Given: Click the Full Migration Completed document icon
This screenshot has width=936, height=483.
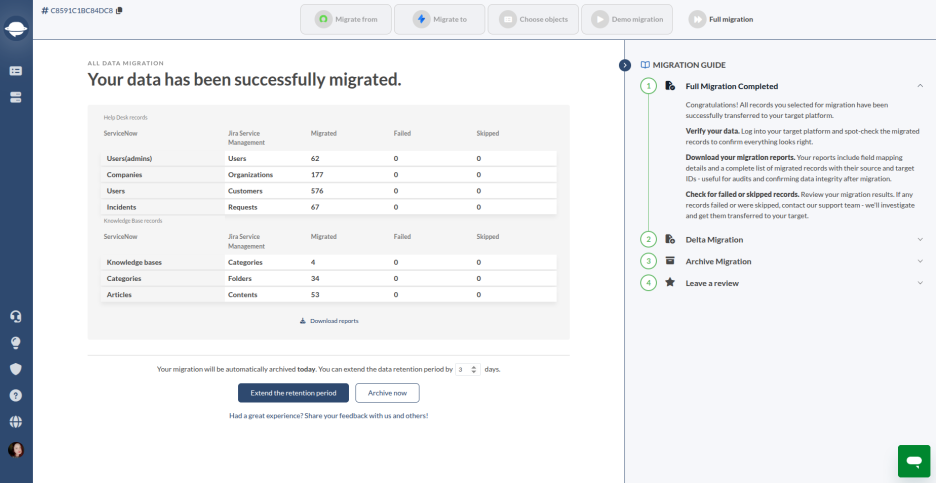Looking at the screenshot, I should pyautogui.click(x=670, y=86).
